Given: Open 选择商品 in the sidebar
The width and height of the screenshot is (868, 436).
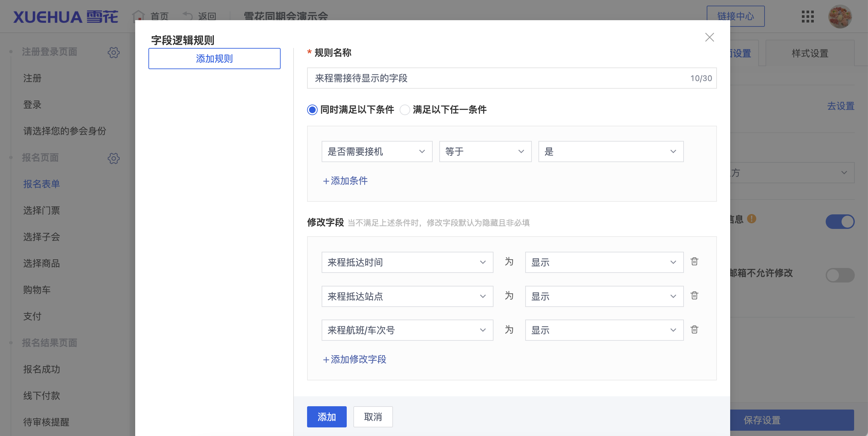Looking at the screenshot, I should pos(41,263).
